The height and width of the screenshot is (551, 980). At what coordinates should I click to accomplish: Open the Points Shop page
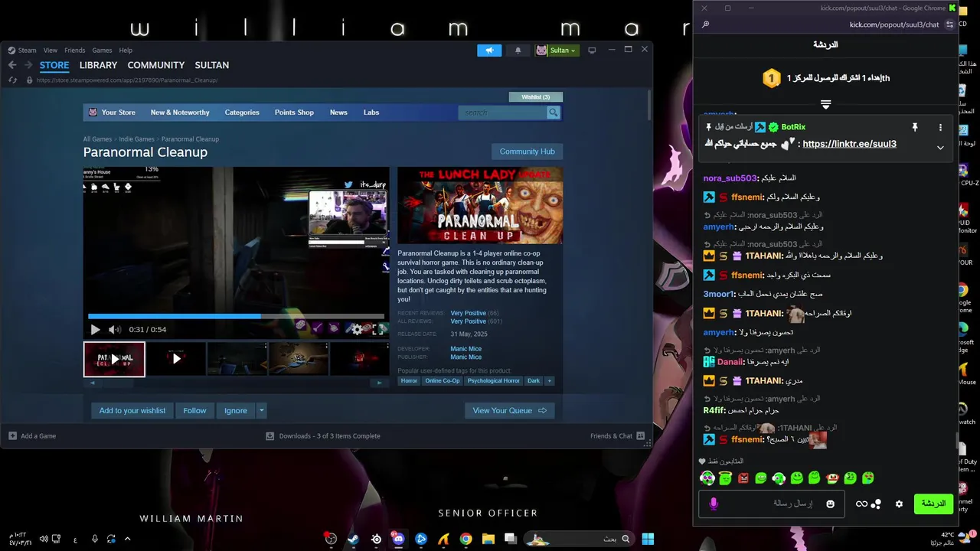click(x=294, y=112)
